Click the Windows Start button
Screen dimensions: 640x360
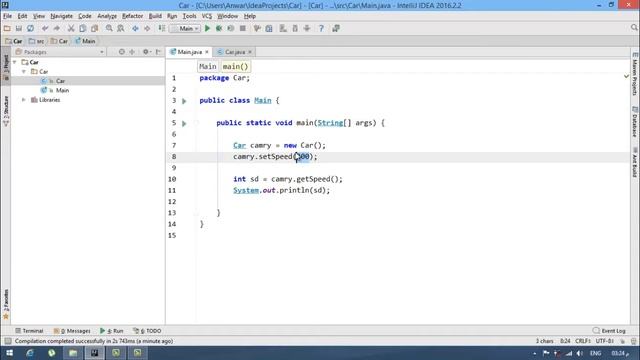pyautogui.click(x=9, y=353)
